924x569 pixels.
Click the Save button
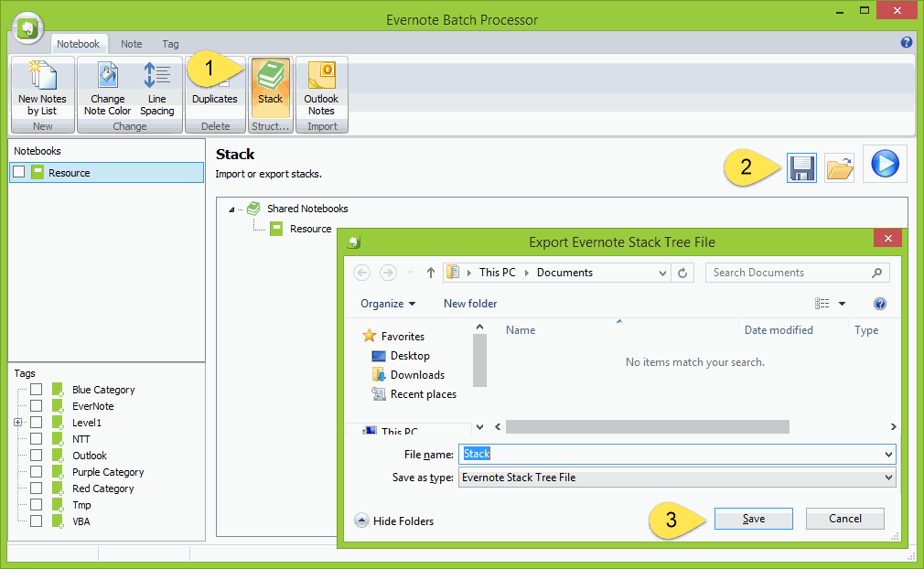753,519
